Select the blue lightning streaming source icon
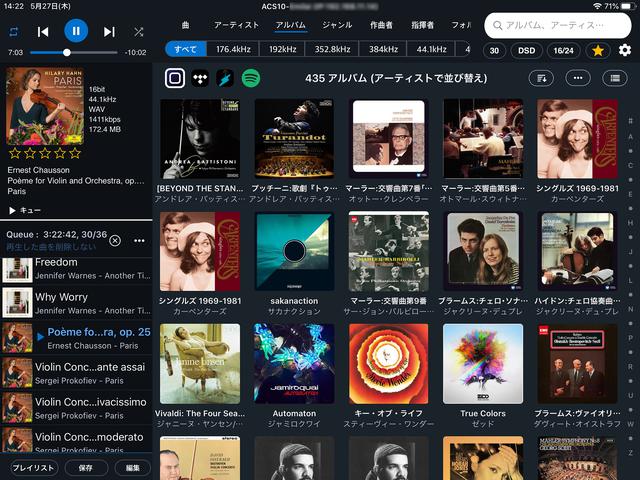This screenshot has width=640, height=480. click(225, 78)
